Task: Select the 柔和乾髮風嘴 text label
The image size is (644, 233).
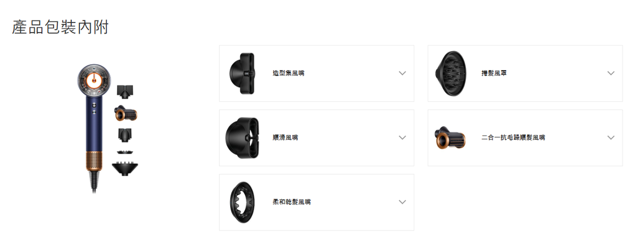Action: [x=291, y=202]
